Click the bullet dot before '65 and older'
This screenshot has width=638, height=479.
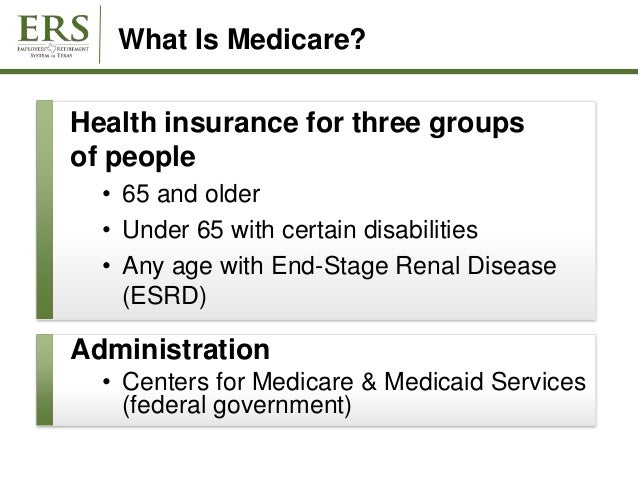107,194
